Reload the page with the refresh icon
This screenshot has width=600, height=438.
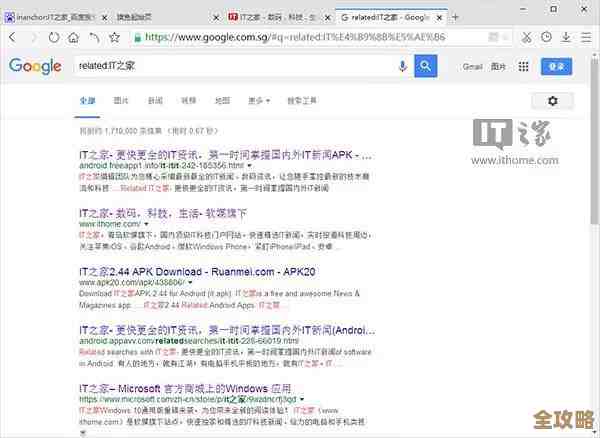point(54,37)
